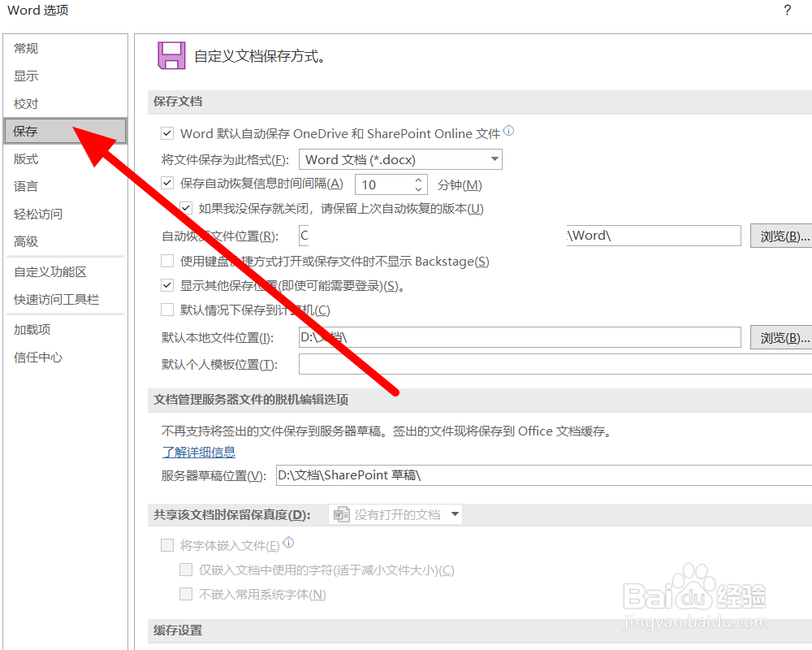Select 语言 category in sidebar
This screenshot has width=812, height=650.
65,186
